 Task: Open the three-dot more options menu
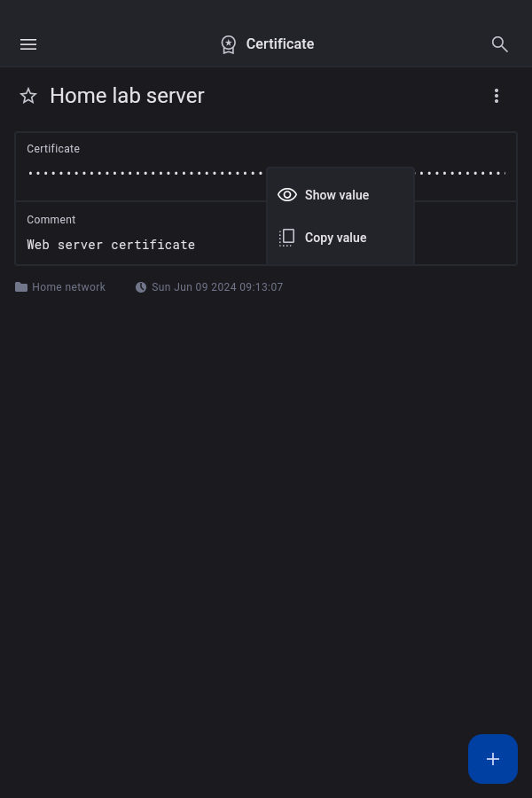pyautogui.click(x=497, y=96)
